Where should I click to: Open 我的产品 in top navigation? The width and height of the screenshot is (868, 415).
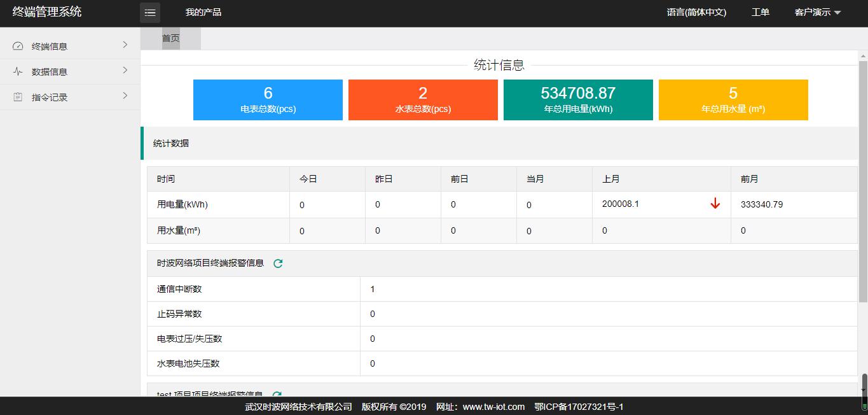(x=203, y=12)
